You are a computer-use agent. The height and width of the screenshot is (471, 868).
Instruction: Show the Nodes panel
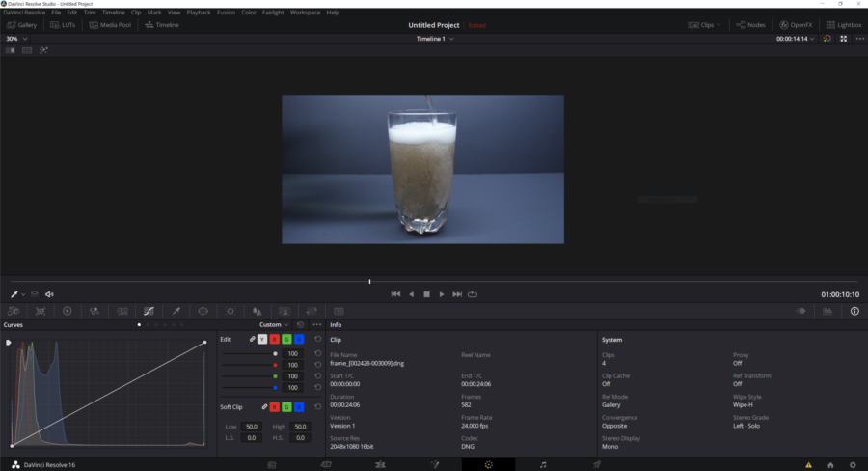748,24
